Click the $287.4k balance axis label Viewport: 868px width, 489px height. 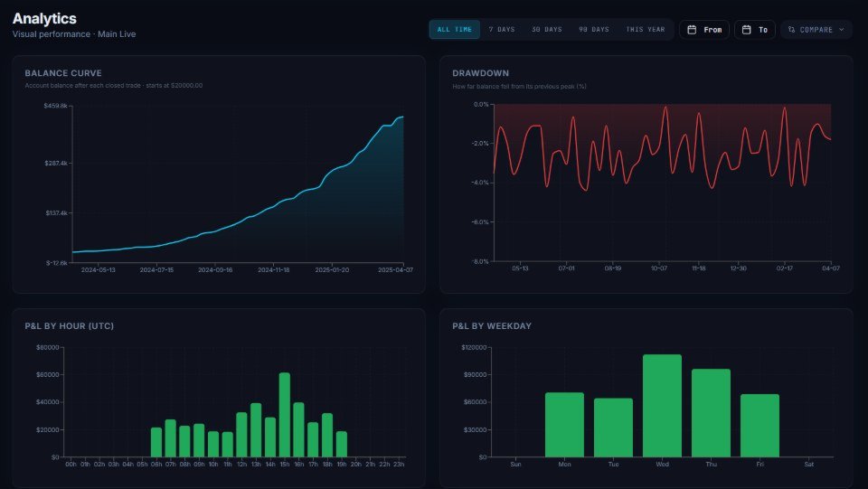tap(56, 164)
